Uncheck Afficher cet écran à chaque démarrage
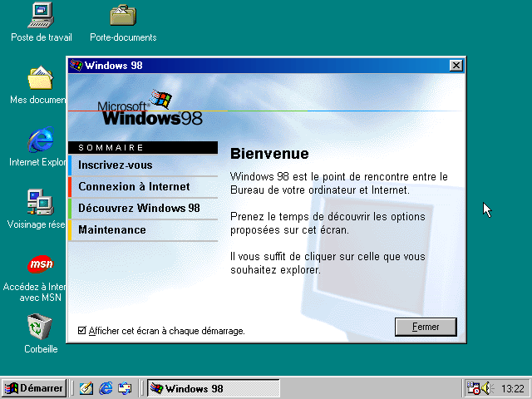The image size is (532, 399). (x=81, y=331)
